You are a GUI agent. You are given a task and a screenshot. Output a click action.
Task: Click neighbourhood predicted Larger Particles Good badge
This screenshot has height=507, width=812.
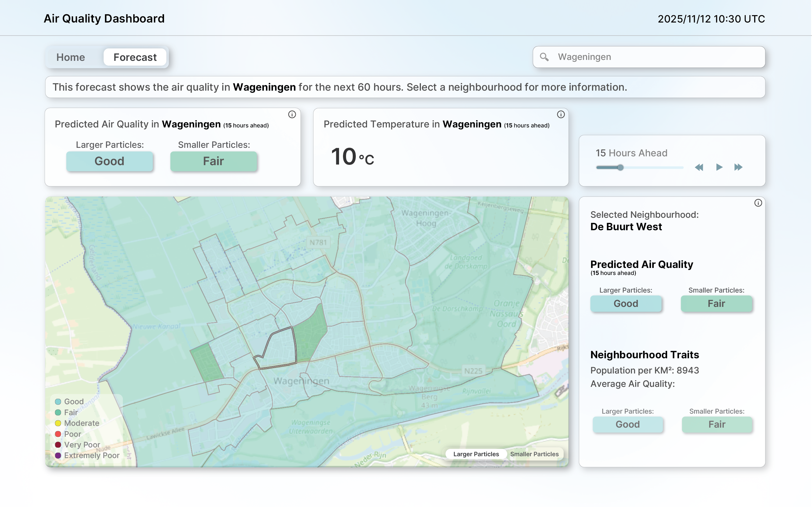click(626, 304)
